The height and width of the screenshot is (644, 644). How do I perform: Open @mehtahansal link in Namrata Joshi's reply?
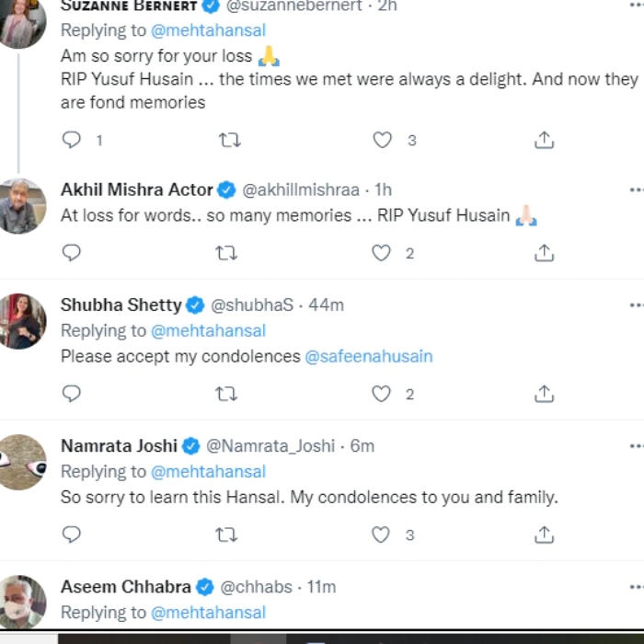(208, 471)
